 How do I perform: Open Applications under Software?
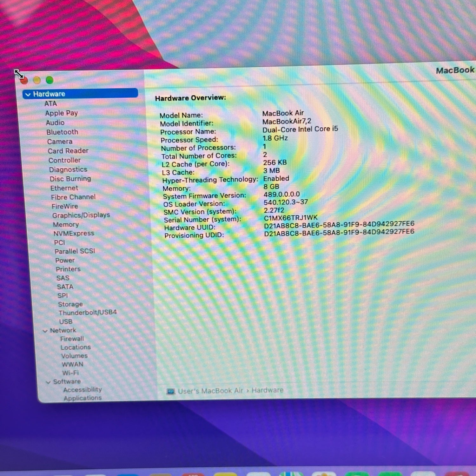tap(83, 398)
